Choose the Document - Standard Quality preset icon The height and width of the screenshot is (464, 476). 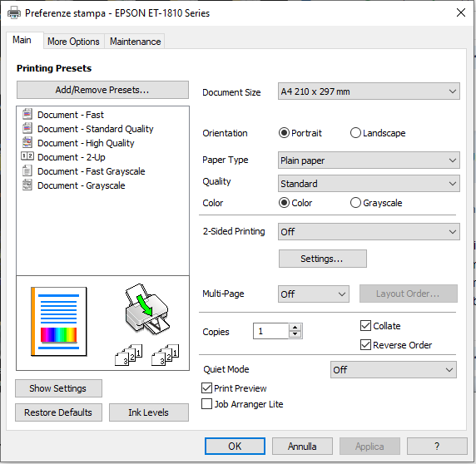(x=27, y=128)
